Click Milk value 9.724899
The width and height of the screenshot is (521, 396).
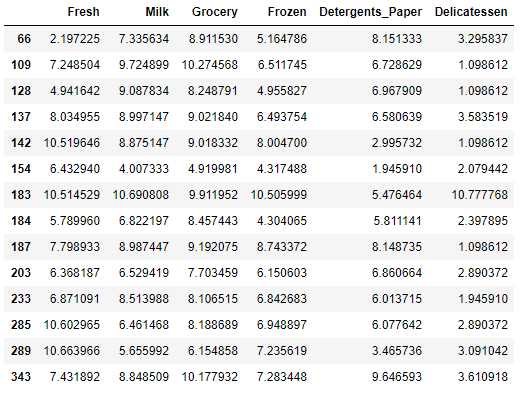point(144,65)
